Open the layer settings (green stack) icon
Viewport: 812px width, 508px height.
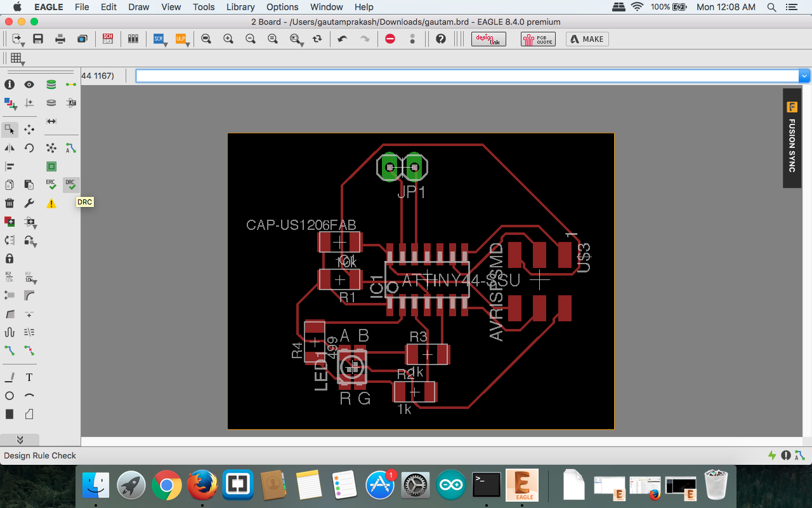pyautogui.click(x=51, y=84)
